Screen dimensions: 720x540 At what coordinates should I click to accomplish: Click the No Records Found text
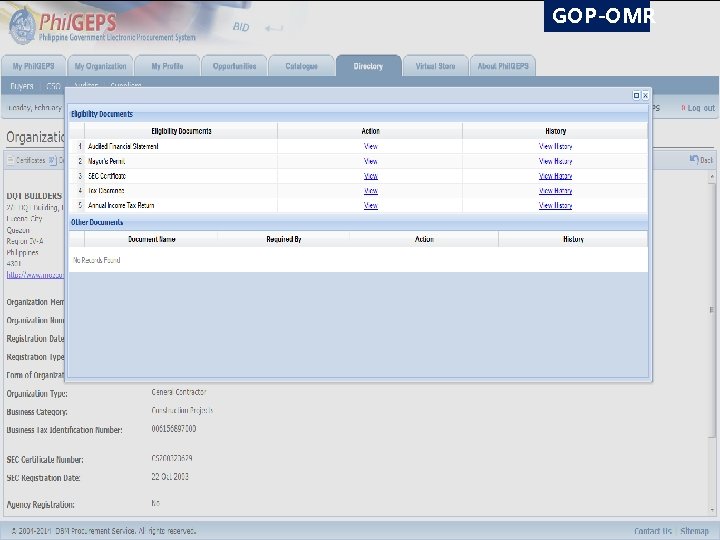(x=96, y=260)
